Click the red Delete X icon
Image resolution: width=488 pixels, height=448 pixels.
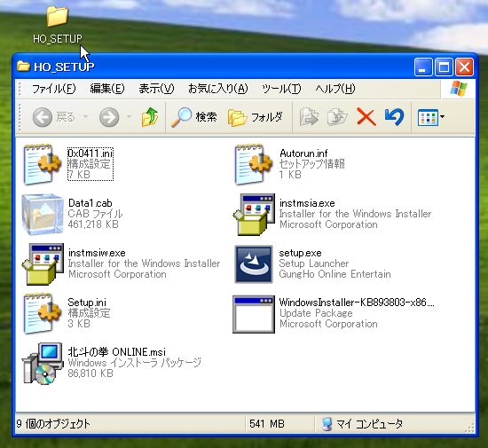click(x=366, y=117)
